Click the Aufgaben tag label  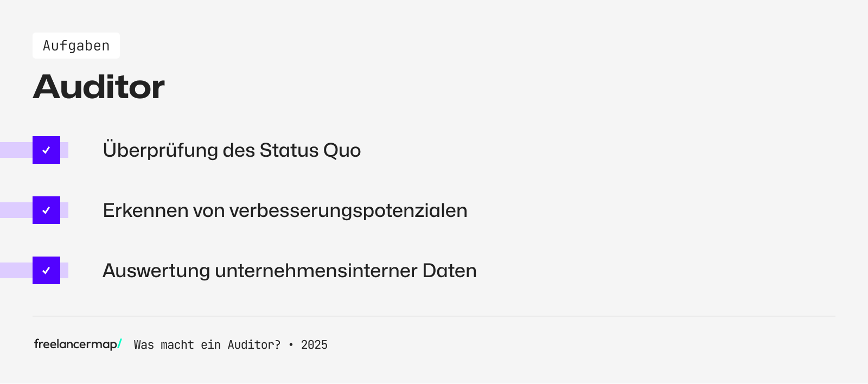[76, 46]
